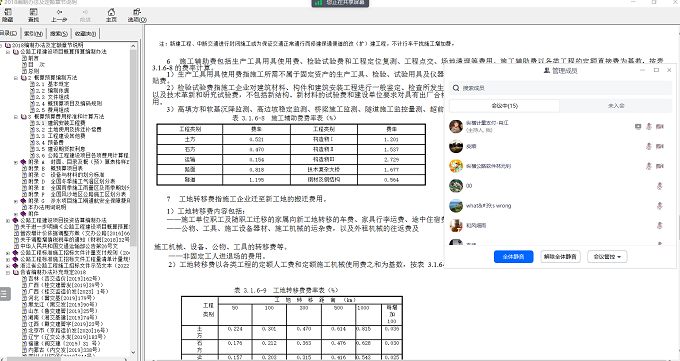Switch to the 未入会 tab
The height and width of the screenshot is (361, 680).
(616, 106)
